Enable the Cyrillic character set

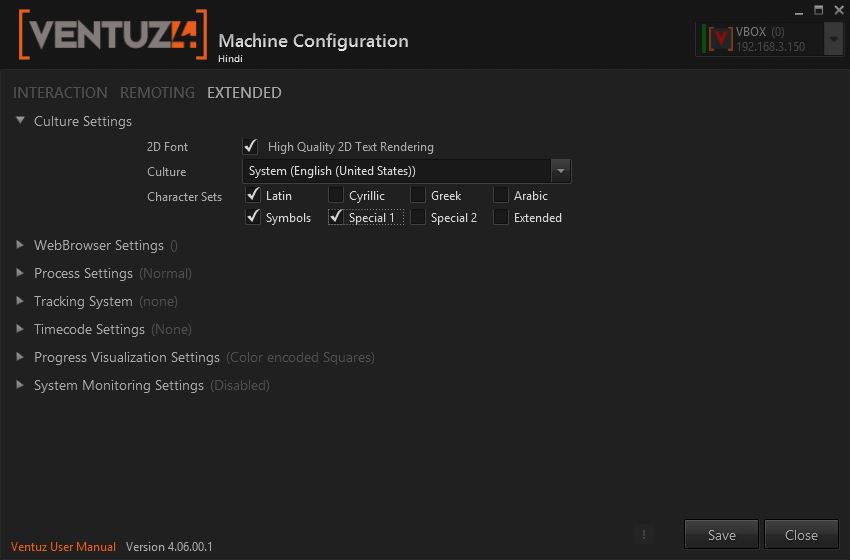[336, 195]
